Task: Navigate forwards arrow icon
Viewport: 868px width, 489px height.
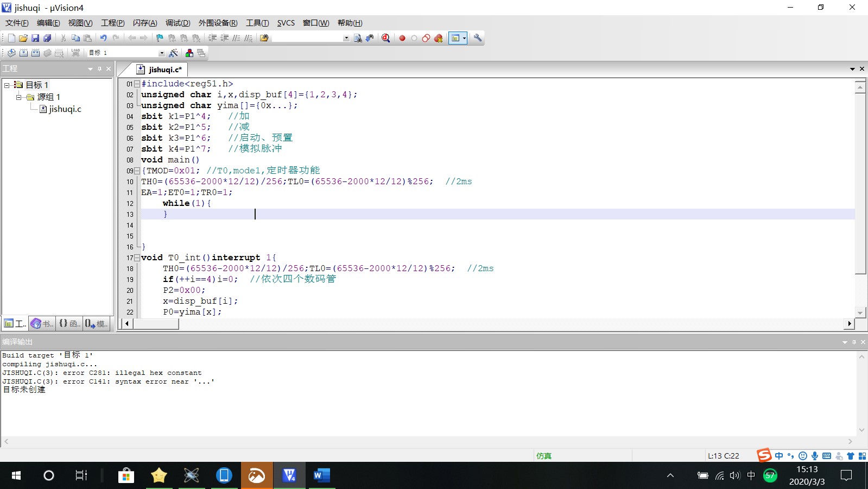Action: click(144, 38)
